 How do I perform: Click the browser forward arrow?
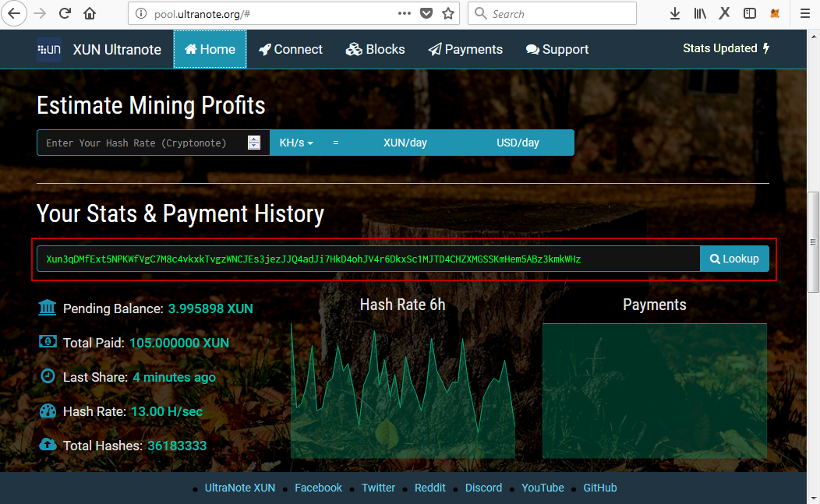[40, 13]
